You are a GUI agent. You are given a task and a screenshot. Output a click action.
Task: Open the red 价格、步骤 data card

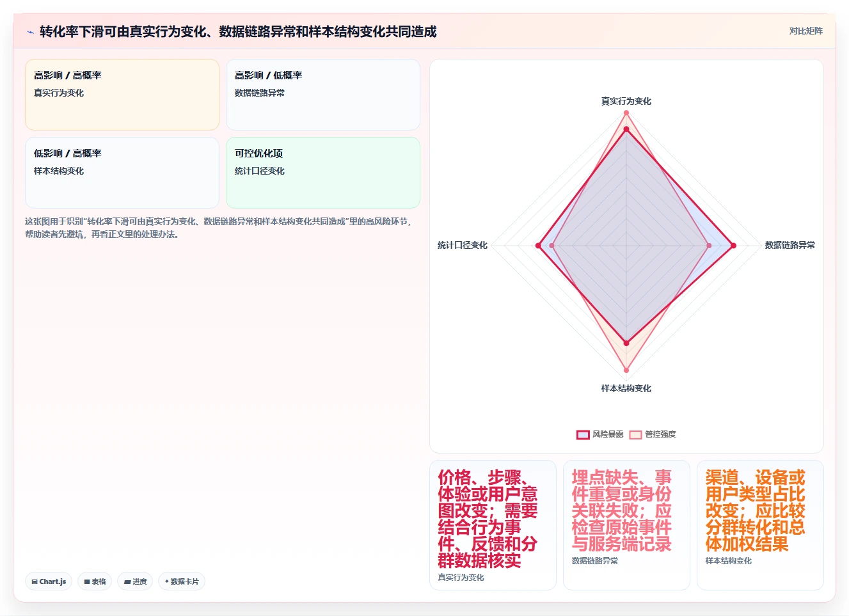[x=493, y=525]
